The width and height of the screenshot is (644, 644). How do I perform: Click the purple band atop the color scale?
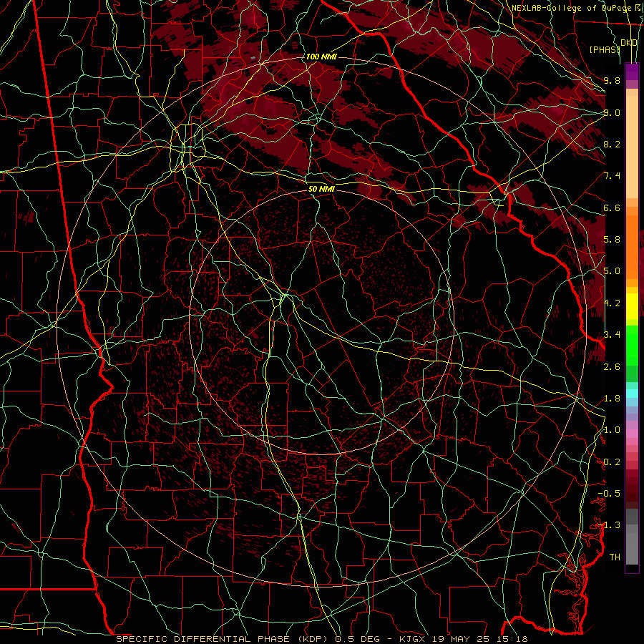click(x=632, y=72)
